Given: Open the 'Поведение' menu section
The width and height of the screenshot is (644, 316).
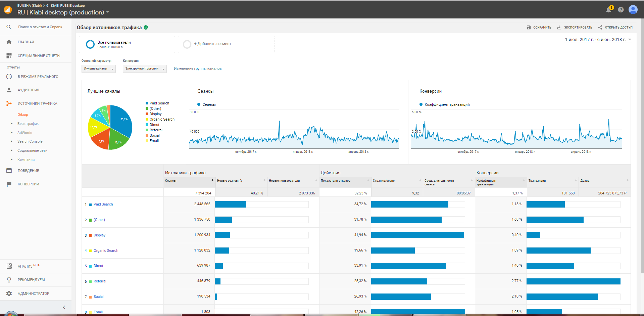Looking at the screenshot, I should click(28, 171).
